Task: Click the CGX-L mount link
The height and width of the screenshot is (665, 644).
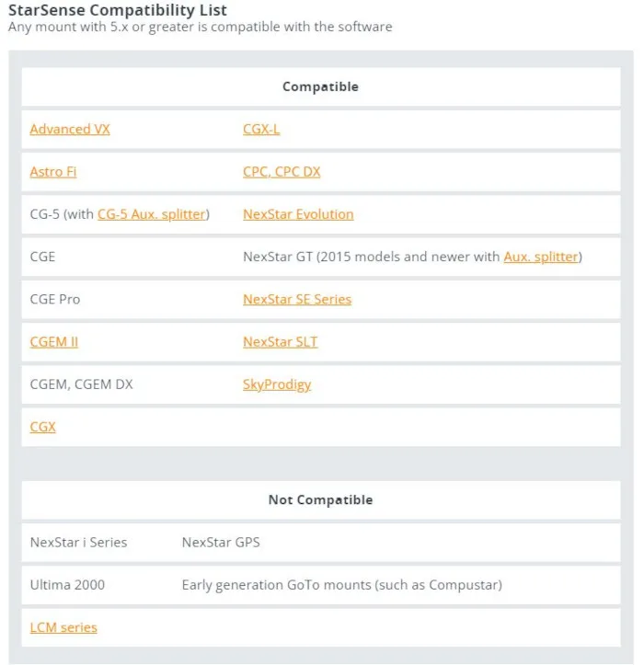Action: (261, 130)
